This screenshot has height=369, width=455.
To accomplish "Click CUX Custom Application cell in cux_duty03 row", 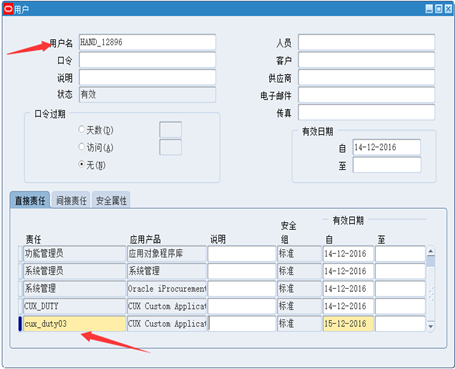I will pos(167,324).
